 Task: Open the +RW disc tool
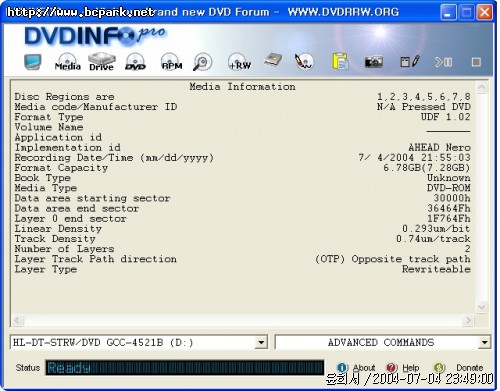(x=239, y=62)
